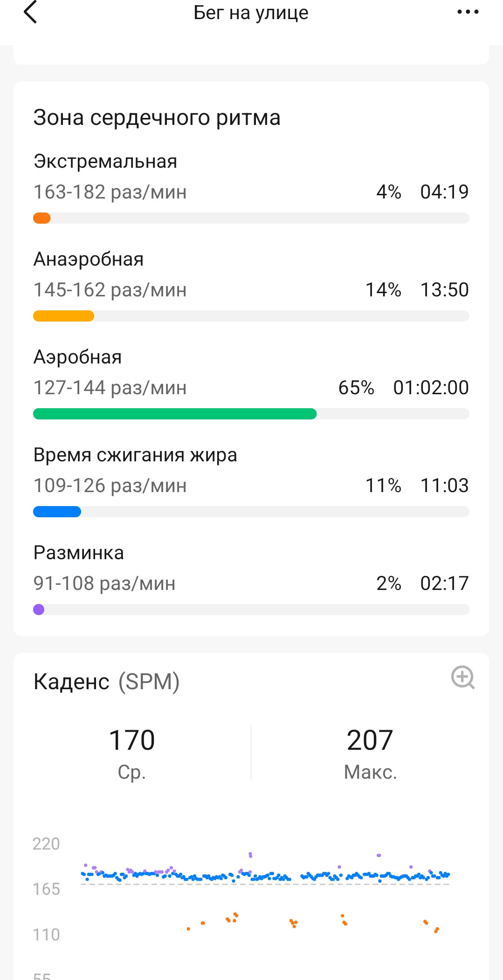Zoom into the cadence chart with magnifier icon
The height and width of the screenshot is (980, 503).
coord(463,677)
